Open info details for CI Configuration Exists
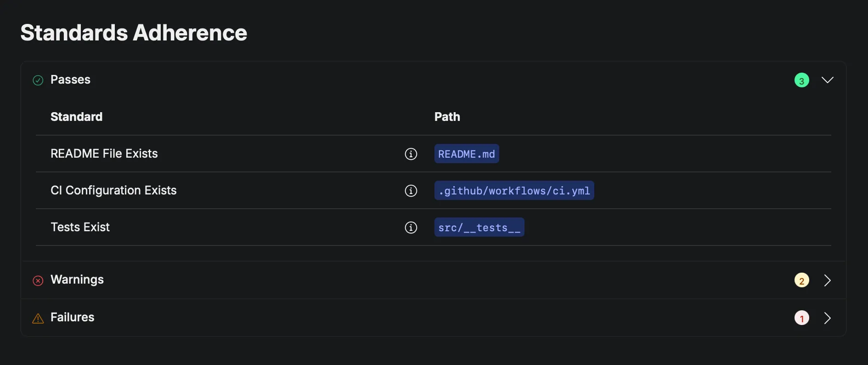Viewport: 868px width, 365px height. [x=411, y=191]
